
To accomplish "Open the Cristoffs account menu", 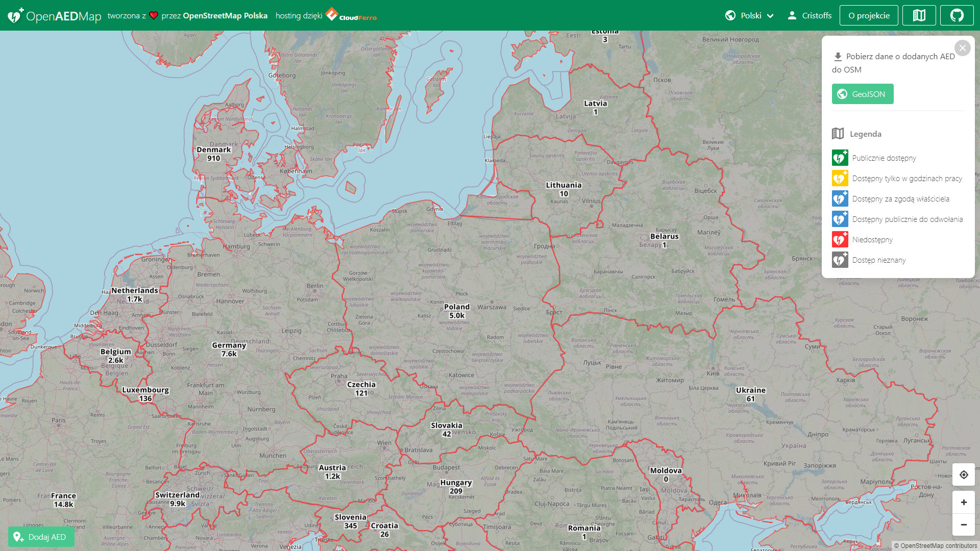I will coord(810,15).
